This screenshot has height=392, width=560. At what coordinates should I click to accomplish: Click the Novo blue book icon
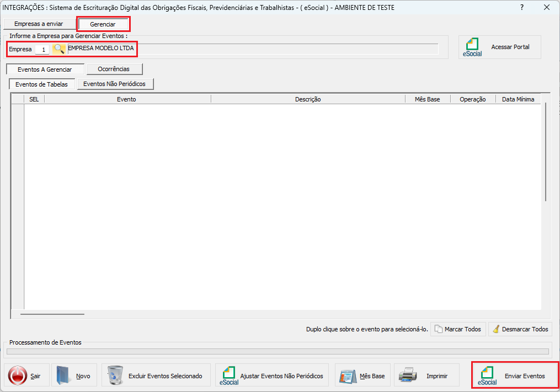[65, 376]
